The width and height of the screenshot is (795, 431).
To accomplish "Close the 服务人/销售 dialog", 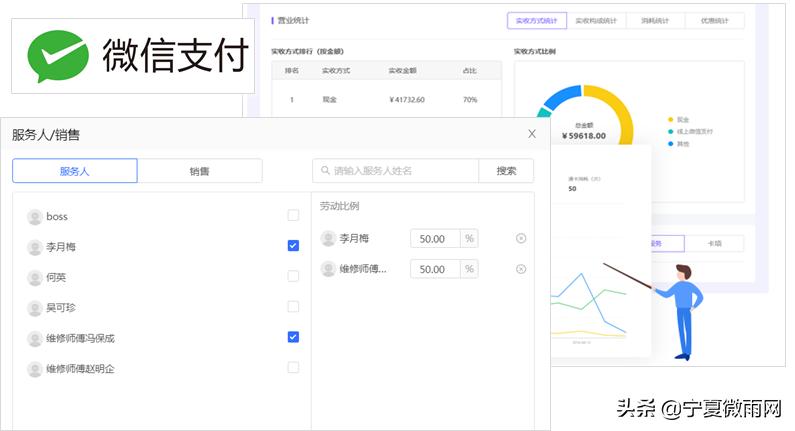I will (532, 133).
